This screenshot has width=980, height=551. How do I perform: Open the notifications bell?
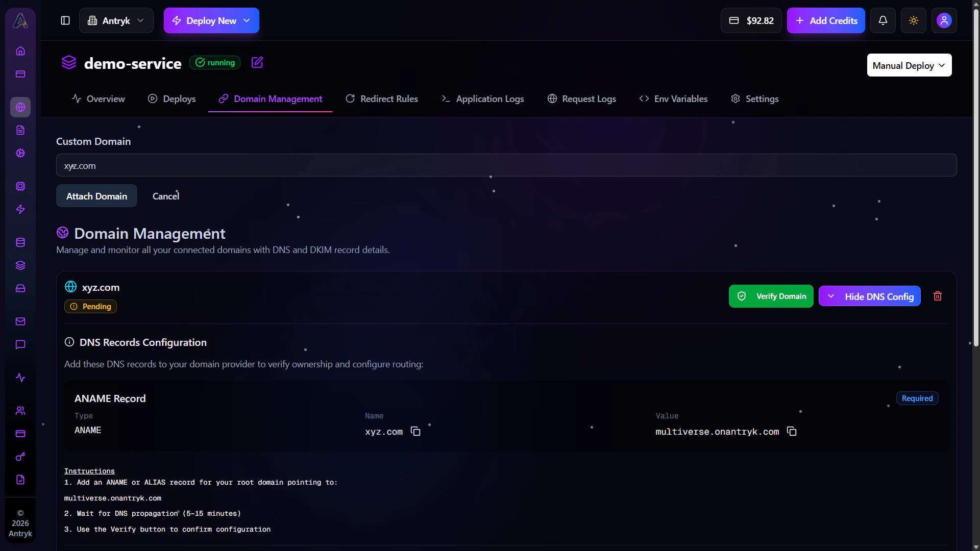pyautogui.click(x=883, y=20)
